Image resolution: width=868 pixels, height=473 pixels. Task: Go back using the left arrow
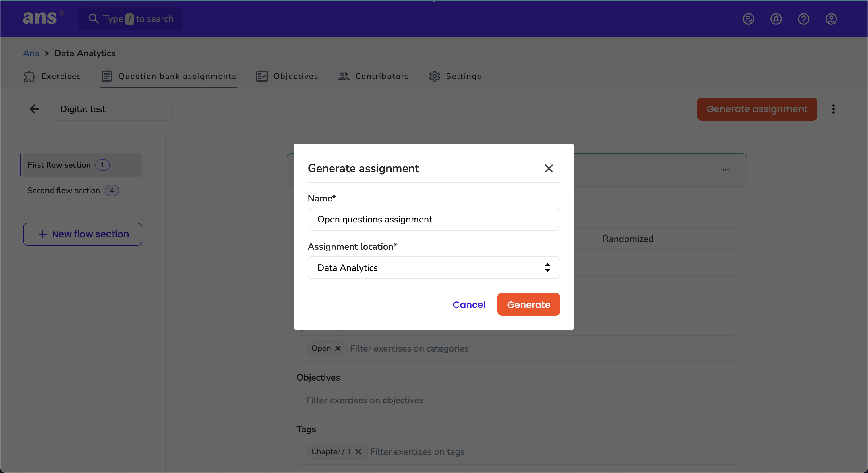tap(34, 109)
